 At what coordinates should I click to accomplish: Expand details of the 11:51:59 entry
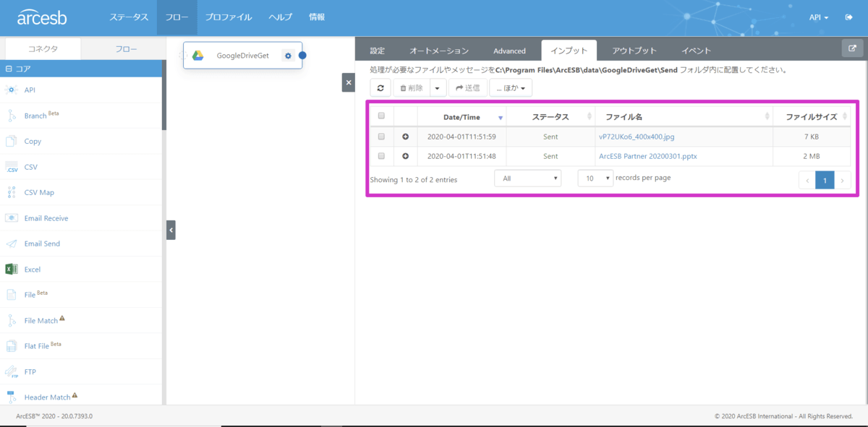405,137
